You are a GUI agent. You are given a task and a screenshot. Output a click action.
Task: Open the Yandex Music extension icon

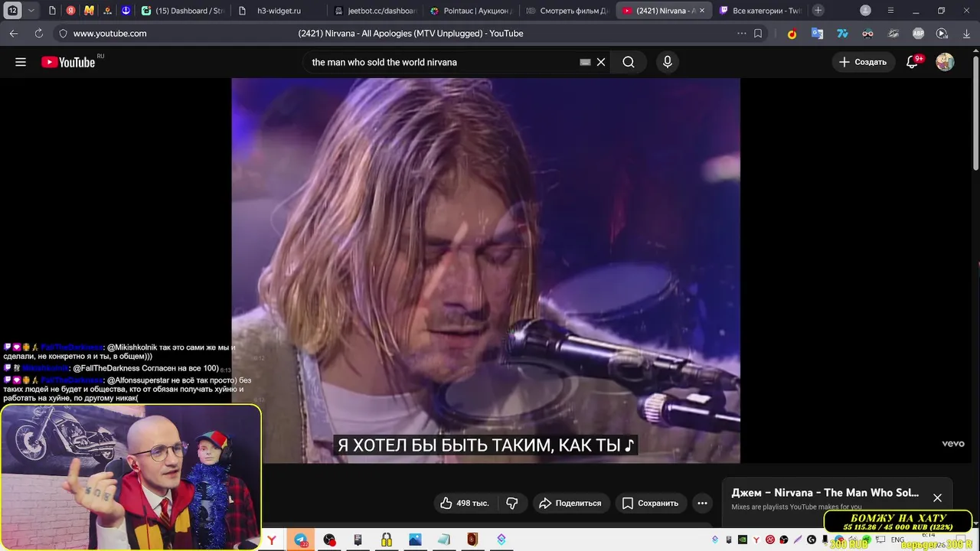[792, 34]
